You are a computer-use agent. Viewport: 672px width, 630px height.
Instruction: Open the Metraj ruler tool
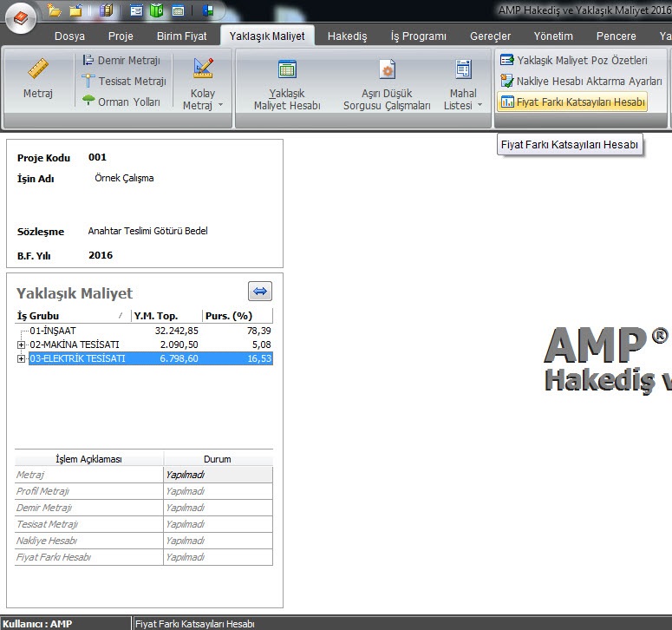(37, 78)
